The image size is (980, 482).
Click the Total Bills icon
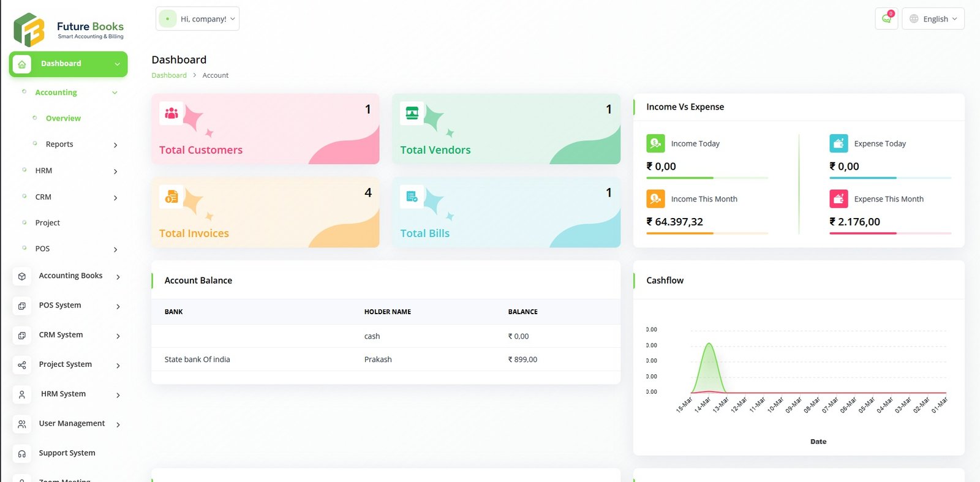pyautogui.click(x=412, y=197)
